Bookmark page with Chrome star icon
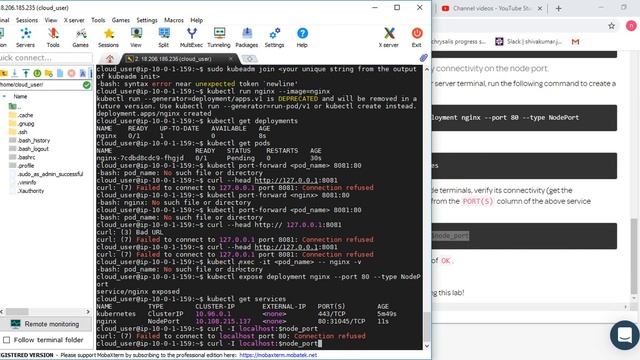Image resolution: width=640 pixels, height=360 pixels. pos(611,26)
